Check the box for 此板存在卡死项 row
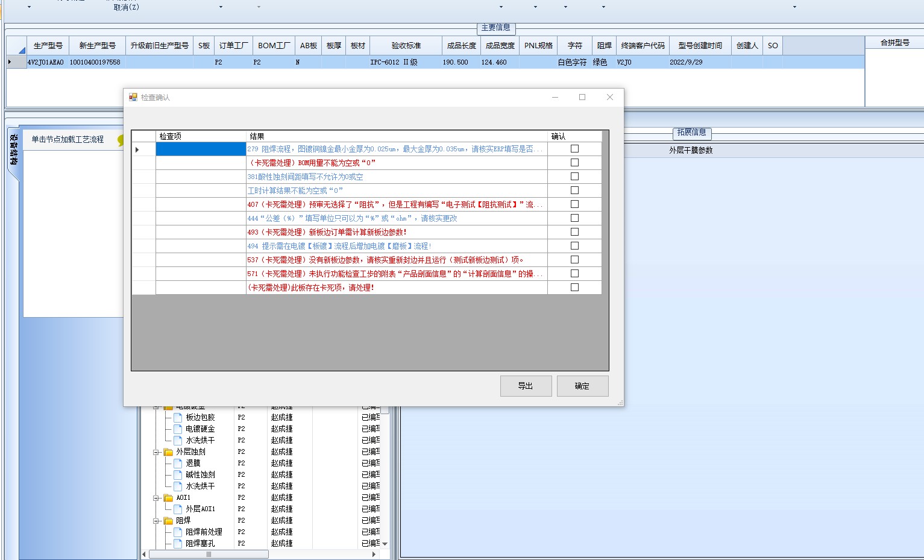 pyautogui.click(x=574, y=287)
